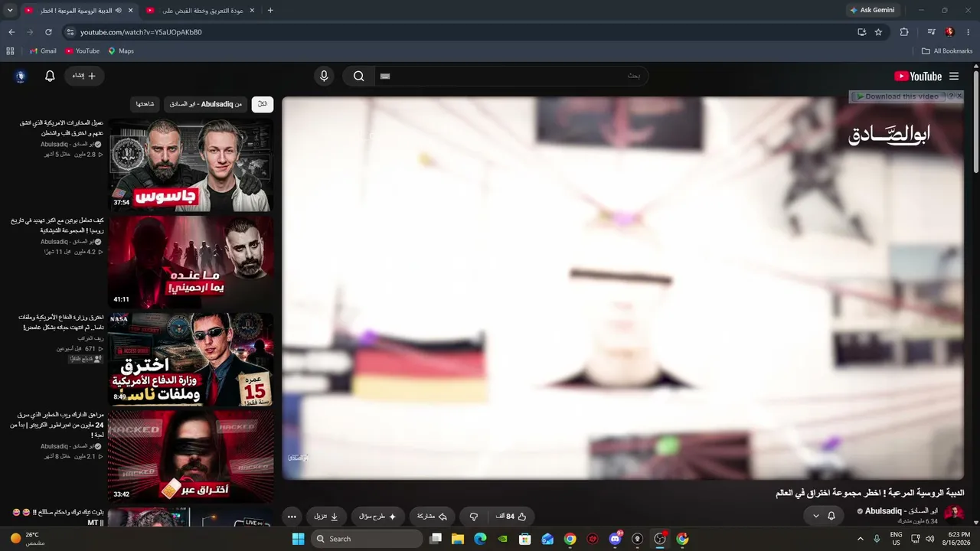Open the Chrome media controls icon

(x=931, y=32)
